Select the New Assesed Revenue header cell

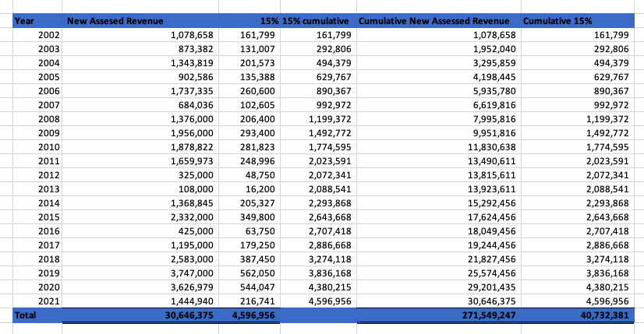pyautogui.click(x=140, y=20)
